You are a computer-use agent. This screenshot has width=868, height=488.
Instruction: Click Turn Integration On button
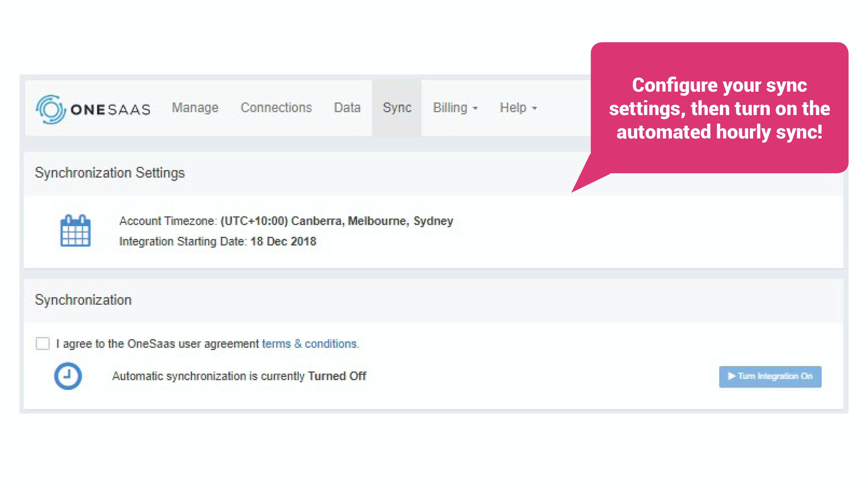pyautogui.click(x=770, y=377)
